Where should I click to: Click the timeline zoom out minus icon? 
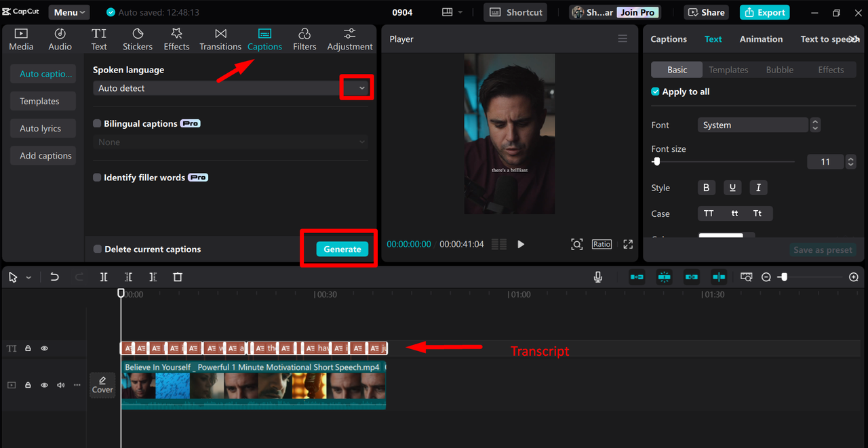pos(766,277)
